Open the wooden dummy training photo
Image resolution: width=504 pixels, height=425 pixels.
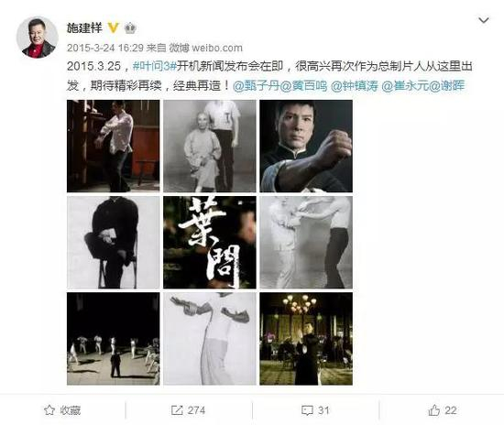coord(113,147)
